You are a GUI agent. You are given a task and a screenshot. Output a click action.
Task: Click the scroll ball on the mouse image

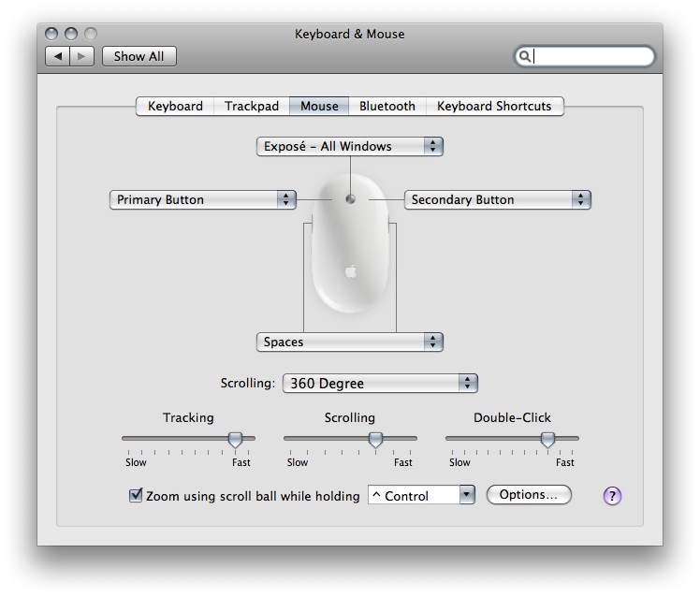pos(350,199)
